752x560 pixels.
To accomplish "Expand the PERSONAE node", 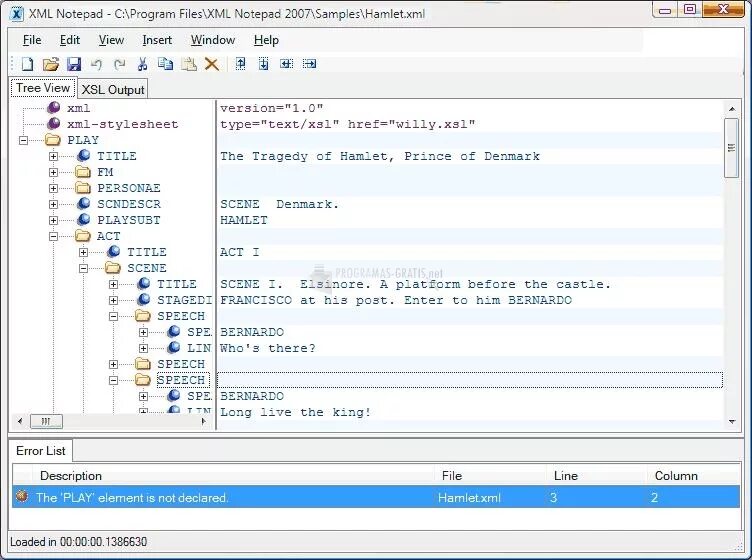I will pos(53,188).
